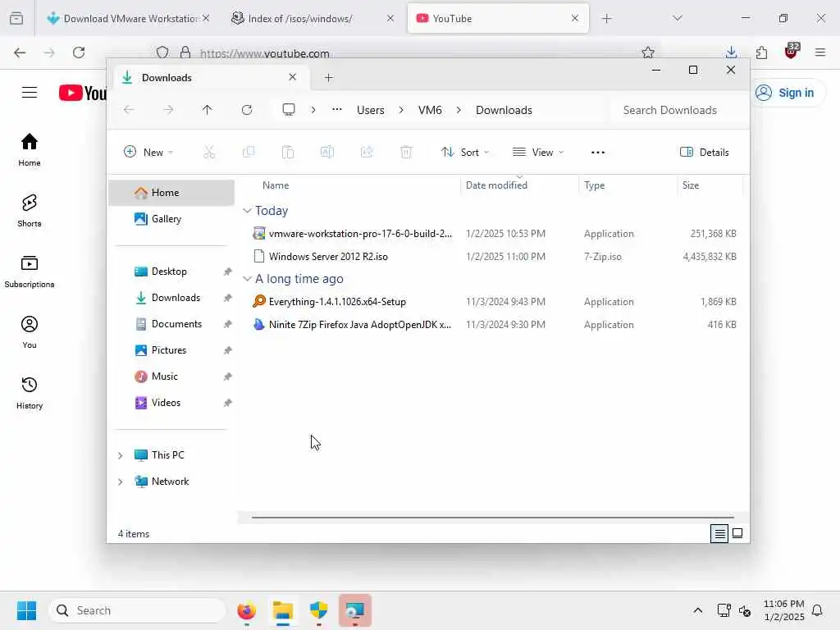Select the YouTube browser tab
840x630 pixels.
[x=498, y=18]
